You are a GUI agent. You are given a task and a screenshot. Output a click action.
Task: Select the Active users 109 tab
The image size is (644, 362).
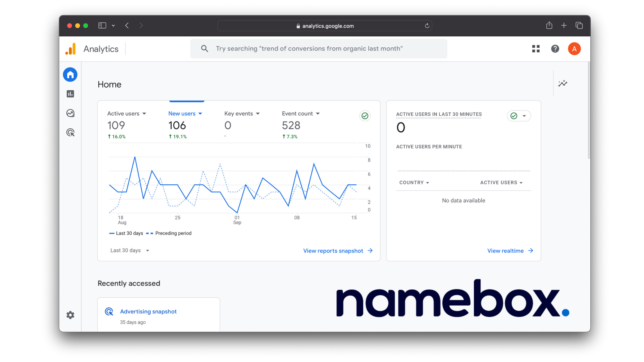point(127,125)
